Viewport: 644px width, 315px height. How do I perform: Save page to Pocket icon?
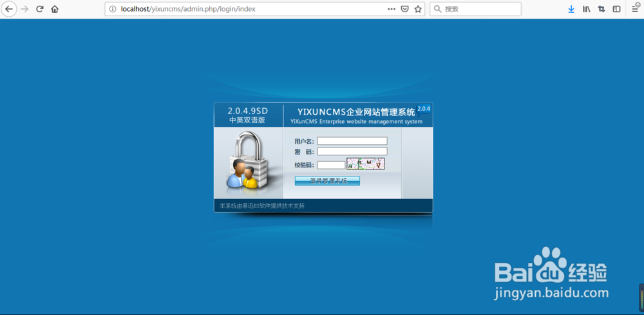tap(404, 9)
